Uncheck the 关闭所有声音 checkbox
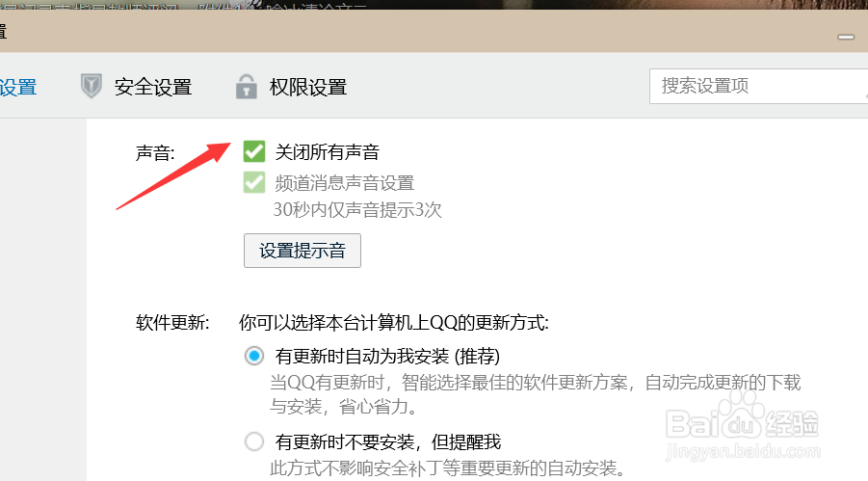868x481 pixels. point(254,151)
